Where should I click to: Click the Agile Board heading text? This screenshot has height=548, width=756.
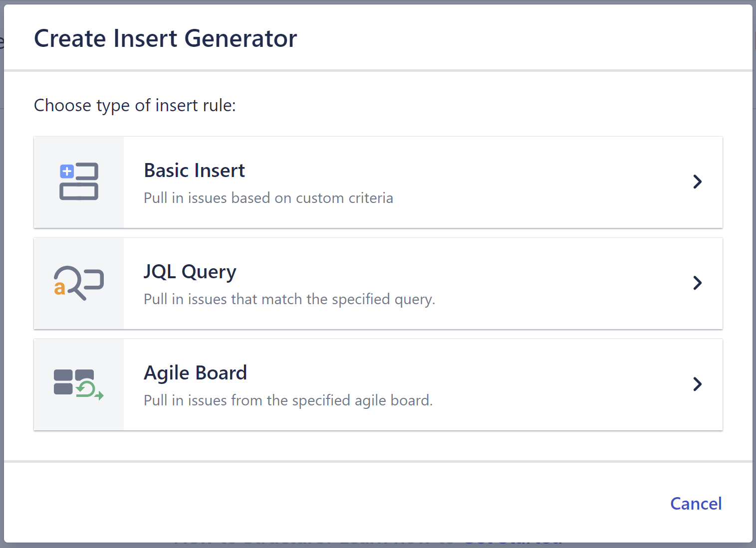195,372
